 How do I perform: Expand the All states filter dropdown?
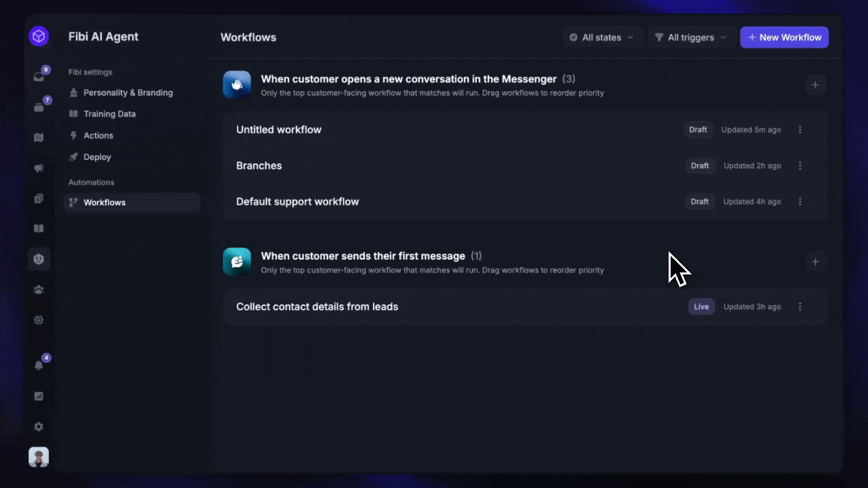point(601,37)
